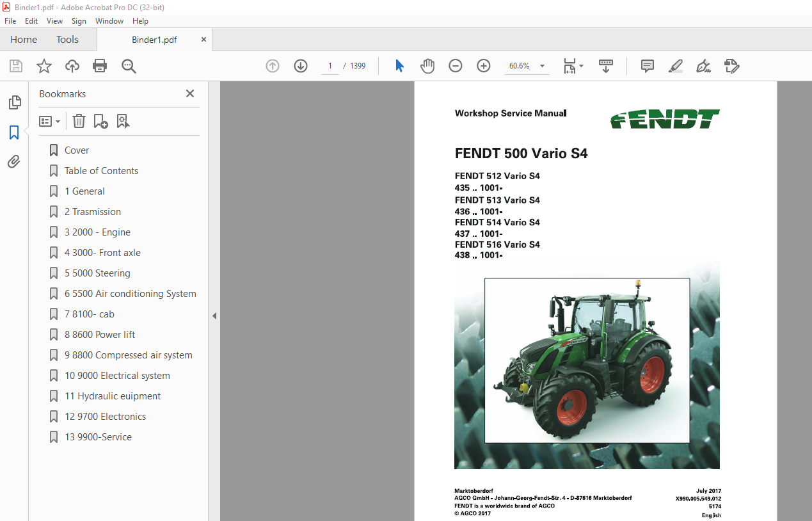The height and width of the screenshot is (521, 812).
Task: Select the 7 8100- cab bookmark
Action: (x=90, y=314)
